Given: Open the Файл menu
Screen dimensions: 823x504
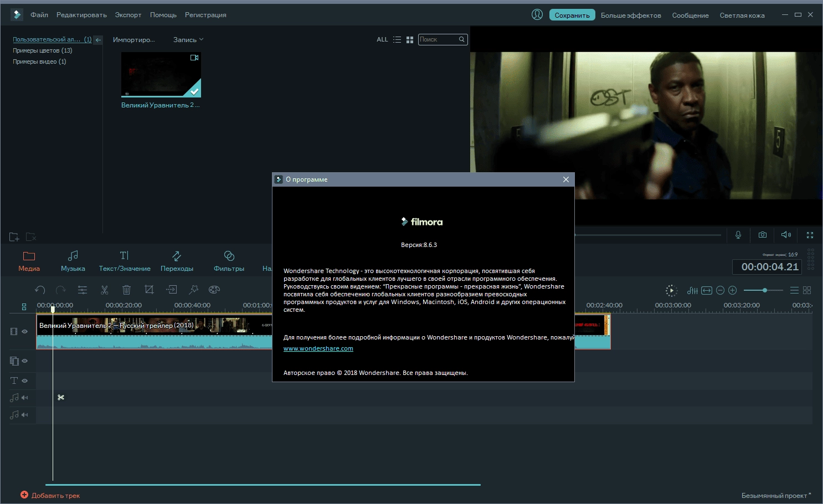Looking at the screenshot, I should pos(39,15).
